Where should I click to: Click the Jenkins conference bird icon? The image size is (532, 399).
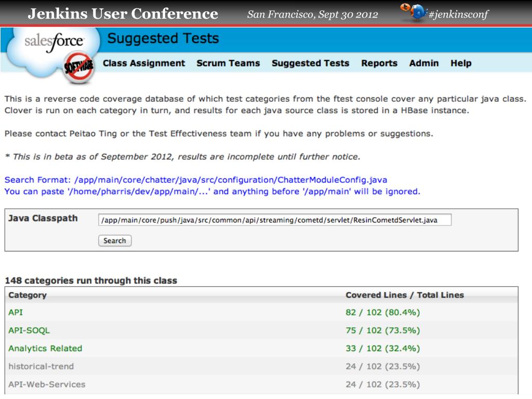point(414,12)
